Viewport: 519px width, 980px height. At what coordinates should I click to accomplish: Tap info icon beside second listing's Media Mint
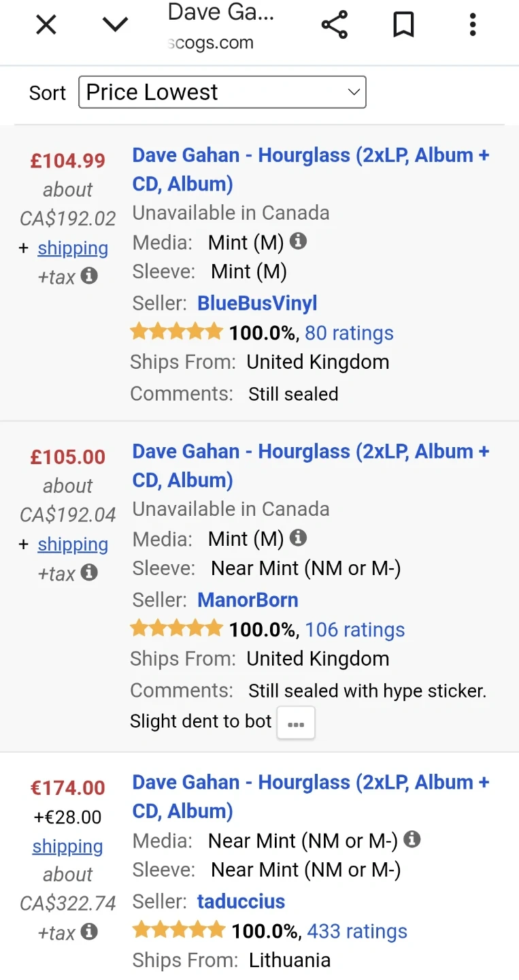coord(298,538)
